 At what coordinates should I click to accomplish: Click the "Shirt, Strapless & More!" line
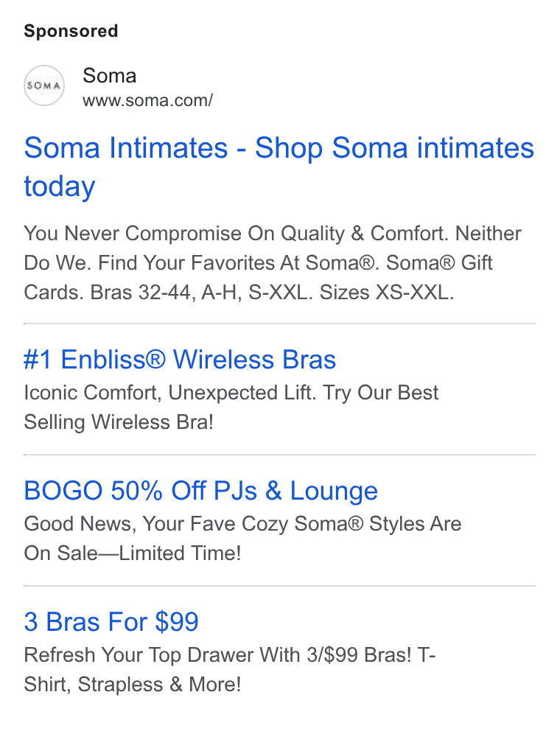(133, 684)
